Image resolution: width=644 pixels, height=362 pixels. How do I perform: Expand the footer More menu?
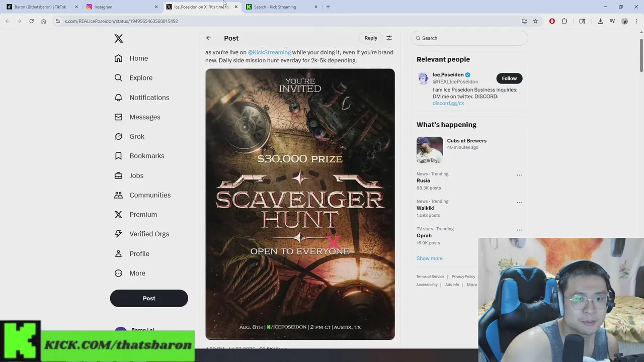471,285
